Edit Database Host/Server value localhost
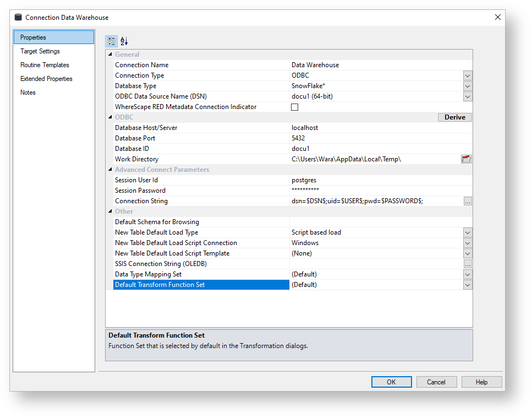532x418 pixels. (x=381, y=128)
